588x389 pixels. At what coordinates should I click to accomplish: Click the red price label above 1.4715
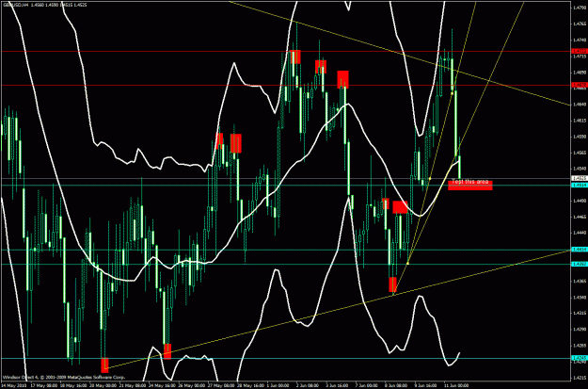(578, 51)
